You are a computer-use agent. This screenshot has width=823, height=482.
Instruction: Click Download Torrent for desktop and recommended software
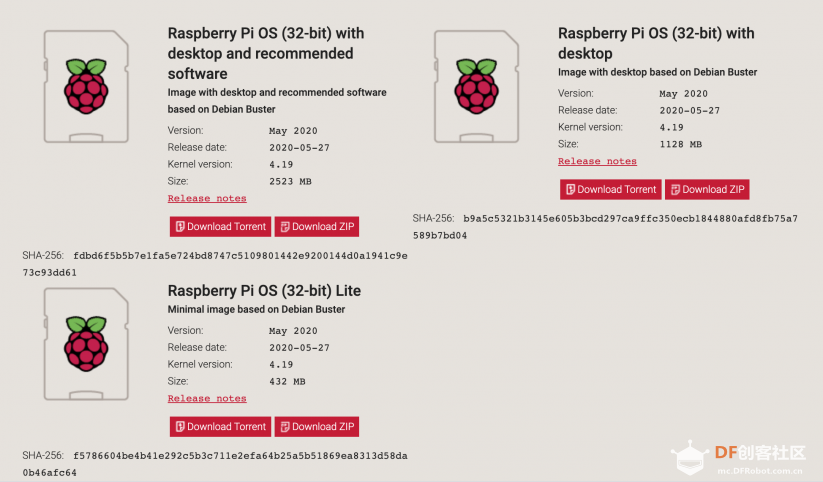tap(220, 227)
